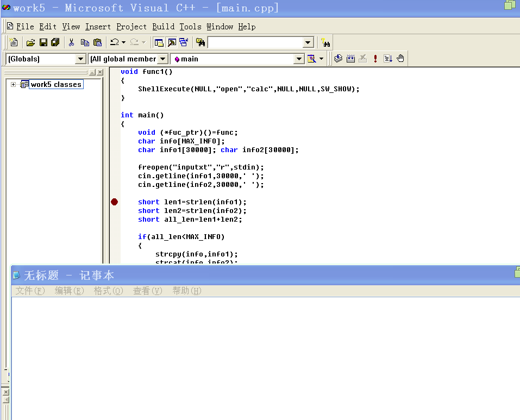Open the main function dropdown list

pyautogui.click(x=299, y=59)
